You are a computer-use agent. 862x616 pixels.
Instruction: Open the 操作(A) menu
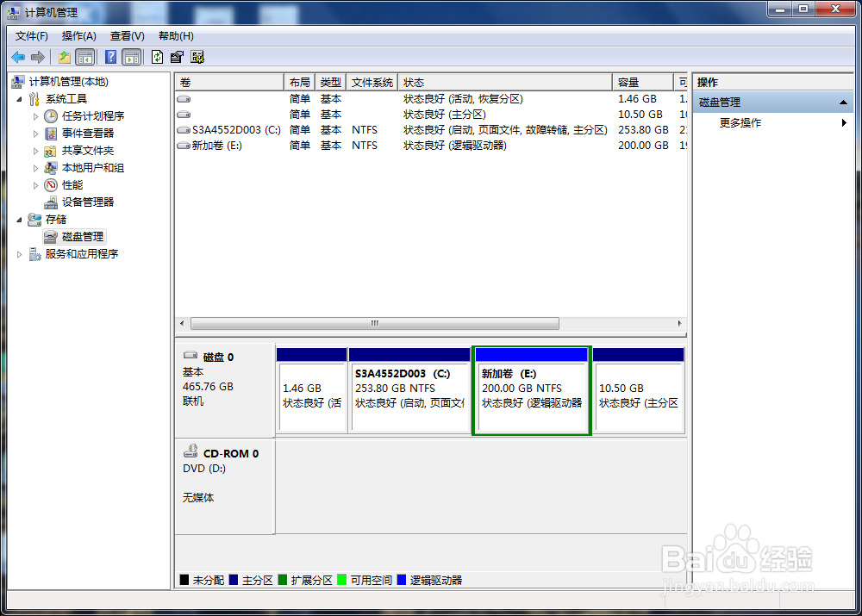tap(79, 36)
